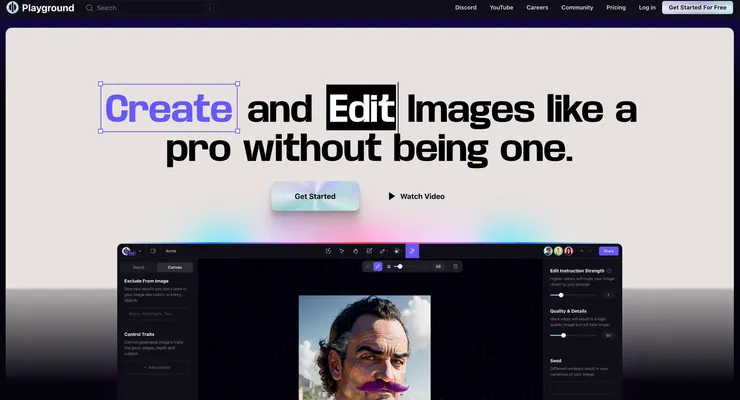Select the arrow pointer tool
The height and width of the screenshot is (400, 740).
point(342,251)
